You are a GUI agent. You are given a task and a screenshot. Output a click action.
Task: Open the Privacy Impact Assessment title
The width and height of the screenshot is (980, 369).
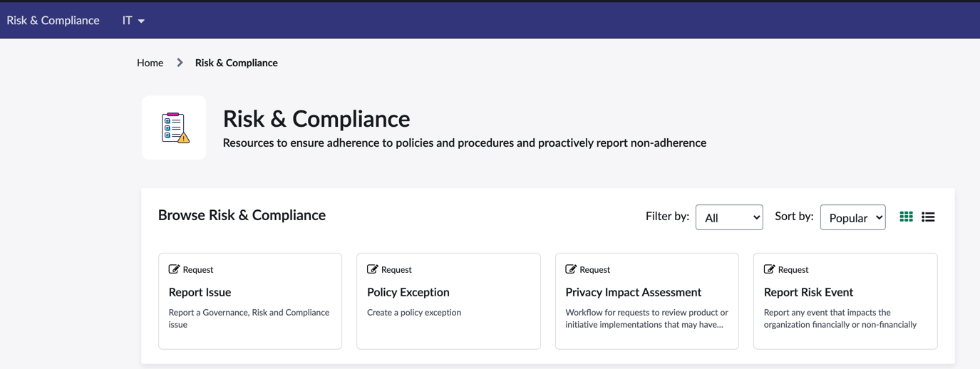(x=634, y=292)
